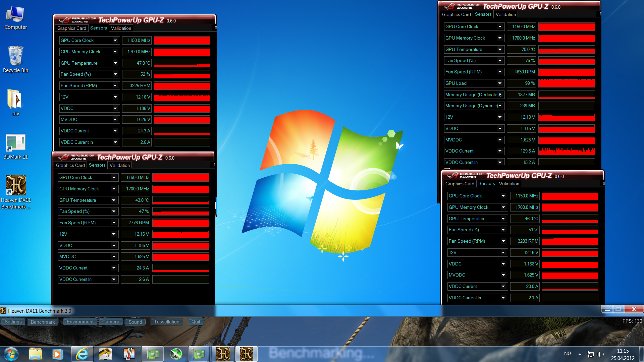Screen dimensions: 644x362
Task: Expand the 12V dropdown in the bottom-right GPU-Z
Action: point(503,252)
